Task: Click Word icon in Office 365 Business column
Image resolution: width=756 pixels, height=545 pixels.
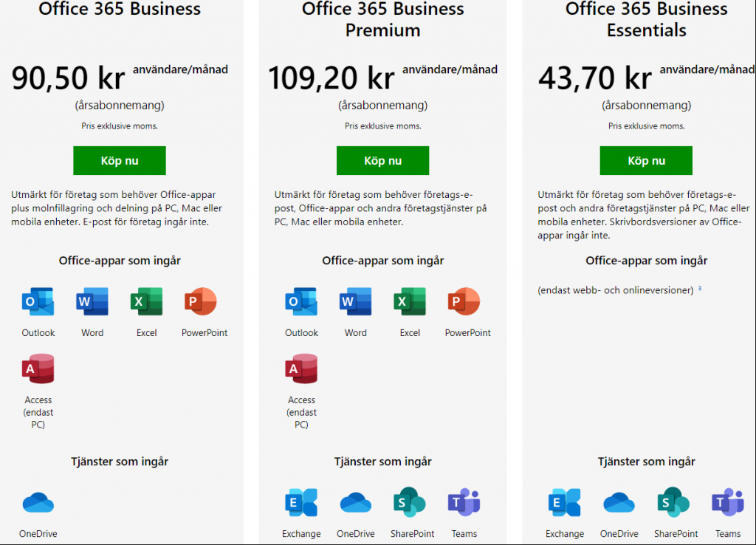Action: tap(92, 301)
